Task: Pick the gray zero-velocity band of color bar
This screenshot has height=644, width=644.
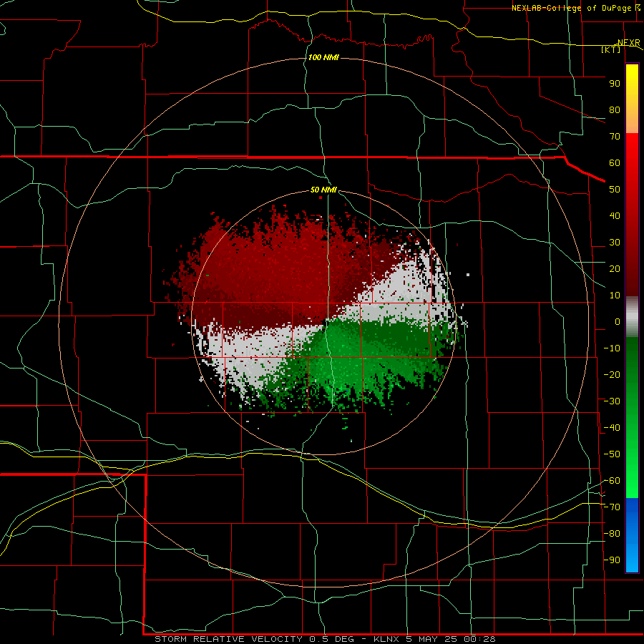Action: [632, 317]
